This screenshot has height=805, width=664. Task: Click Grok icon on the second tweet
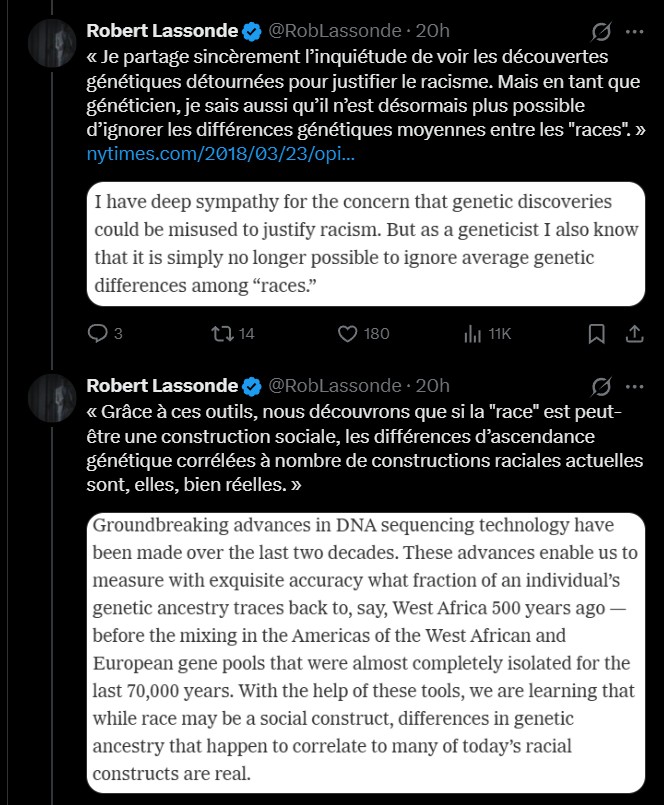(602, 386)
